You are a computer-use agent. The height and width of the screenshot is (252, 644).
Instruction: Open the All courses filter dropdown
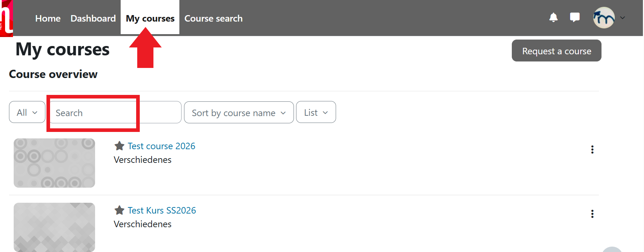click(27, 113)
